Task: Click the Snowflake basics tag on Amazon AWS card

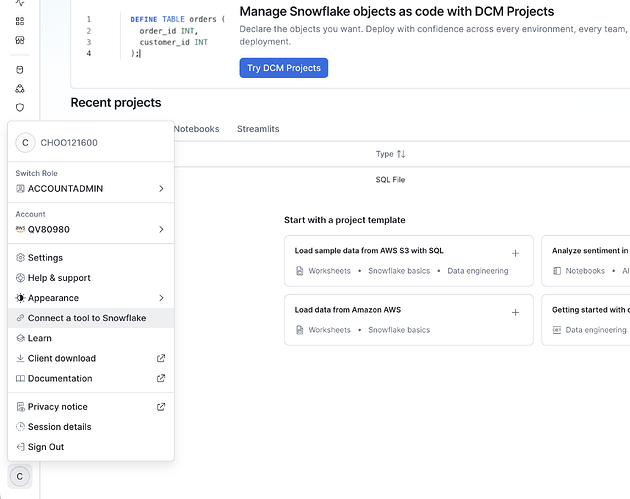Action: (x=399, y=330)
